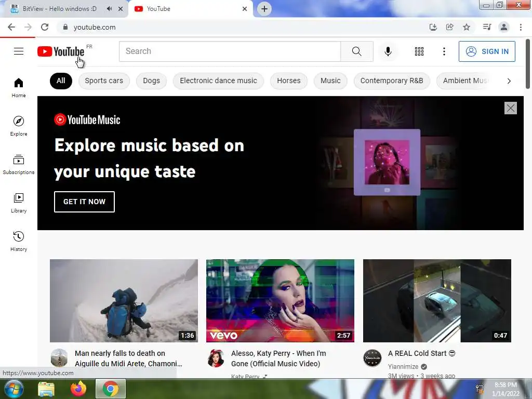Click the Katy Perry channel avatar
This screenshot has width=532, height=399.
pyautogui.click(x=216, y=358)
